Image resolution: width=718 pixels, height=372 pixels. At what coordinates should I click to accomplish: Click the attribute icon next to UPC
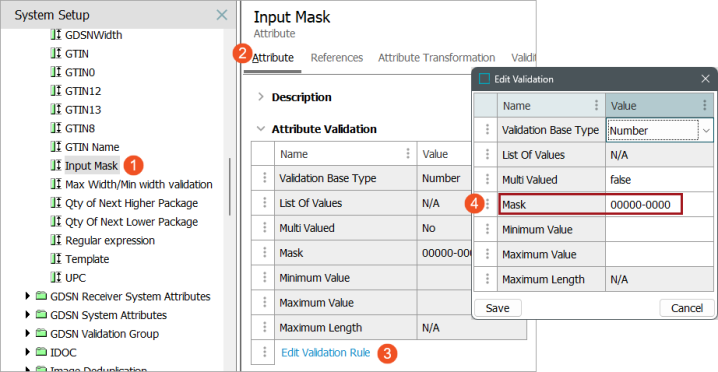56,278
